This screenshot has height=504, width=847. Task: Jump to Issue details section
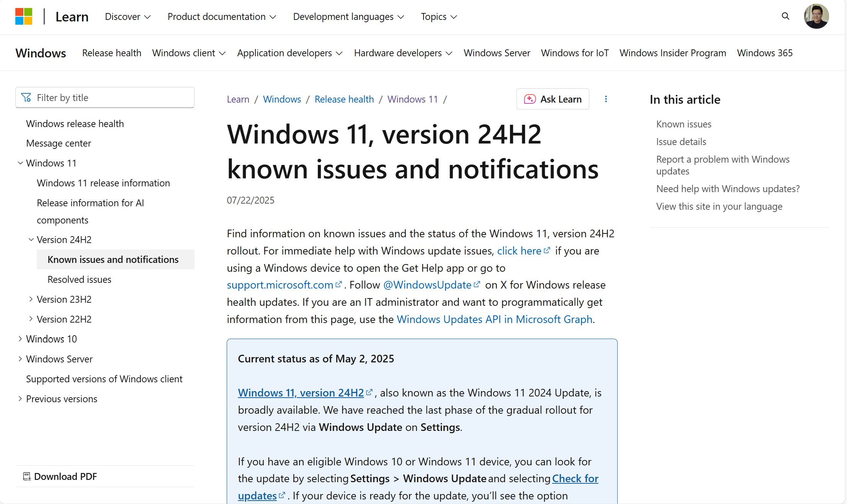[x=681, y=142]
